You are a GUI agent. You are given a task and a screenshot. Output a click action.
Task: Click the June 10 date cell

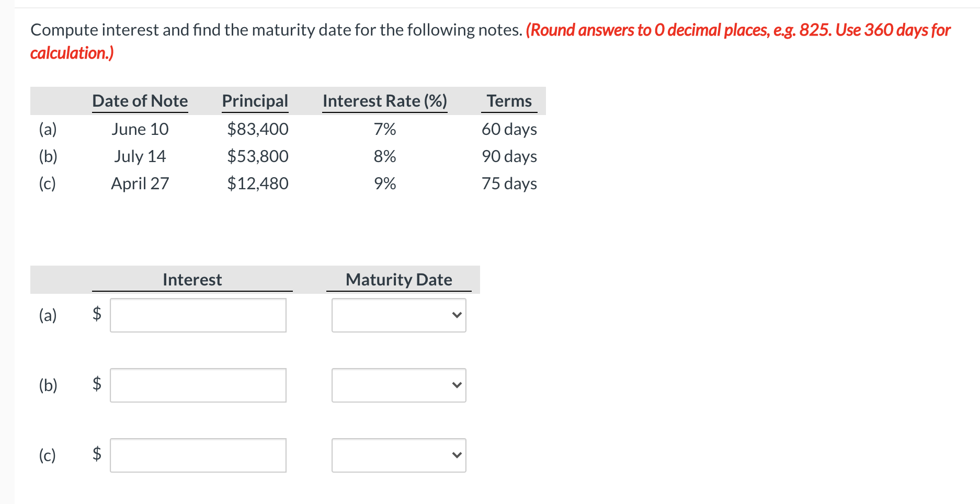140,129
